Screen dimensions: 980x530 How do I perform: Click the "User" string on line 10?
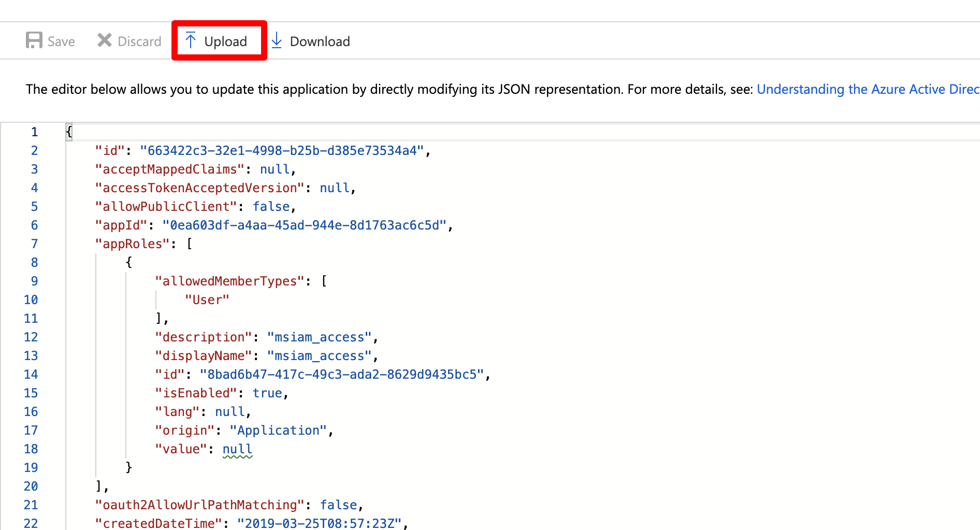207,300
